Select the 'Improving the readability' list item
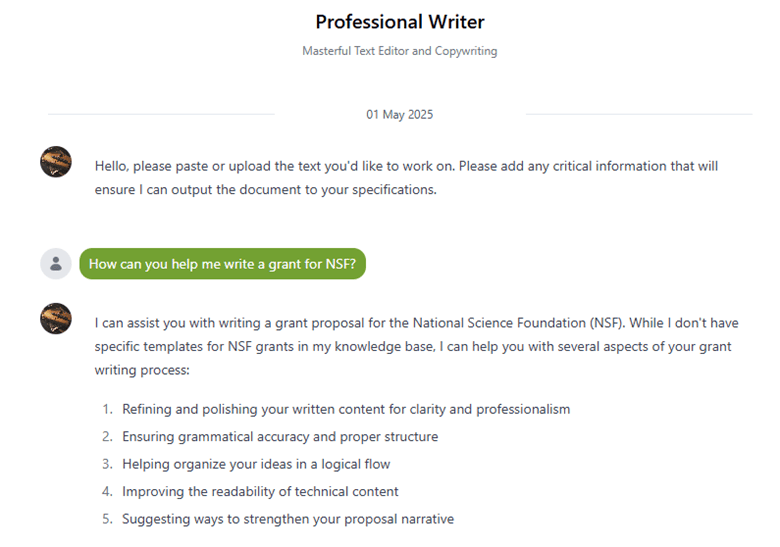Image resolution: width=780 pixels, height=547 pixels. point(260,491)
